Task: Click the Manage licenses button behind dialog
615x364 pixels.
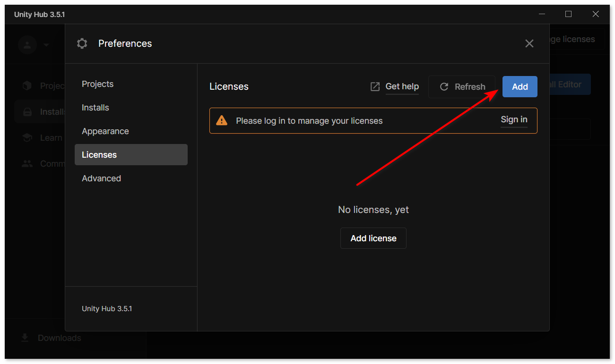Action: [x=577, y=39]
